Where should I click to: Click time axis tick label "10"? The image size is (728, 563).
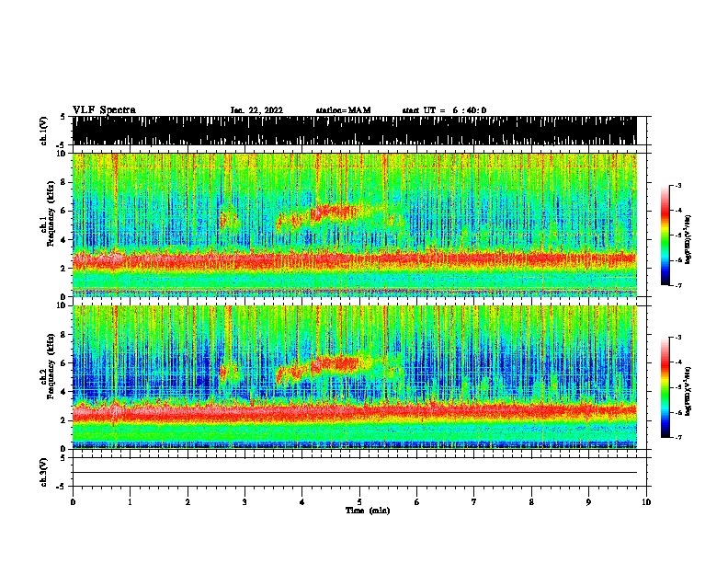(x=646, y=502)
